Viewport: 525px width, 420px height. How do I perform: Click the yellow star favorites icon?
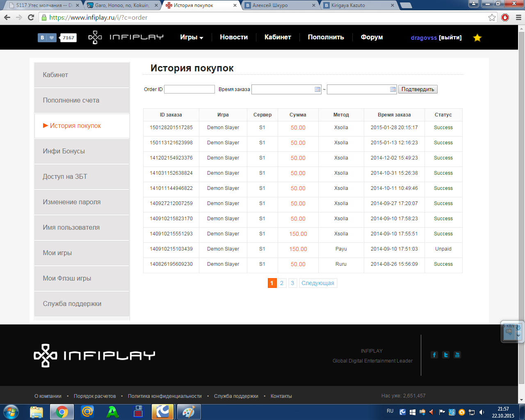[x=477, y=38]
